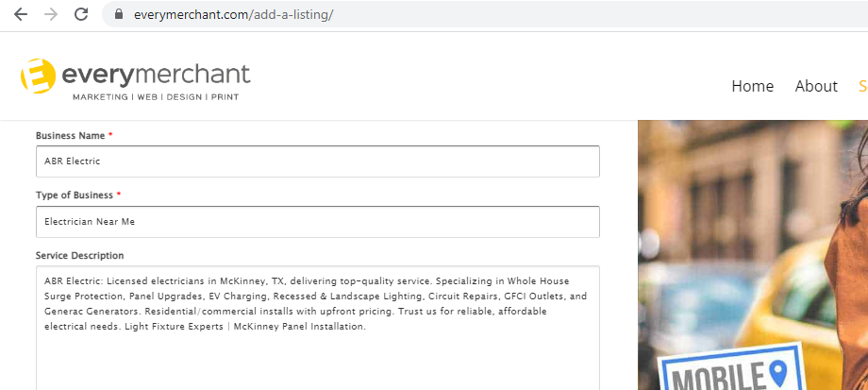Image resolution: width=868 pixels, height=390 pixels.
Task: Reload the page with refresh icon
Action: pos(81,14)
